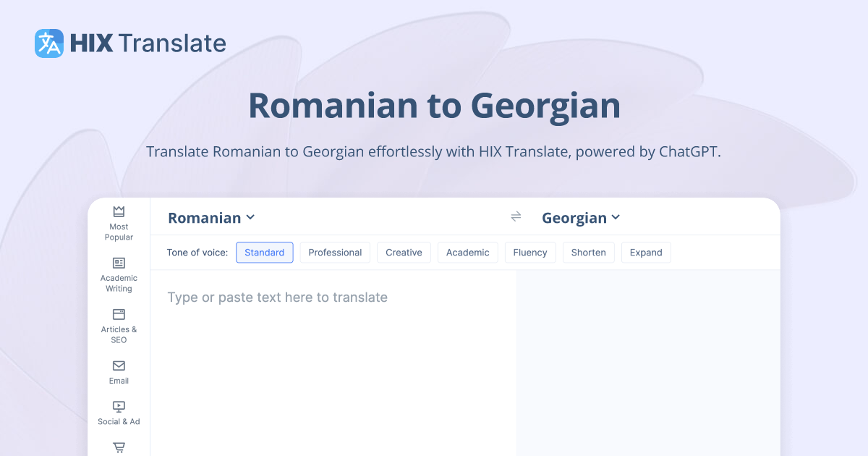Select the Social & Ad screen icon
Viewport: 868px width, 456px height.
[118, 408]
